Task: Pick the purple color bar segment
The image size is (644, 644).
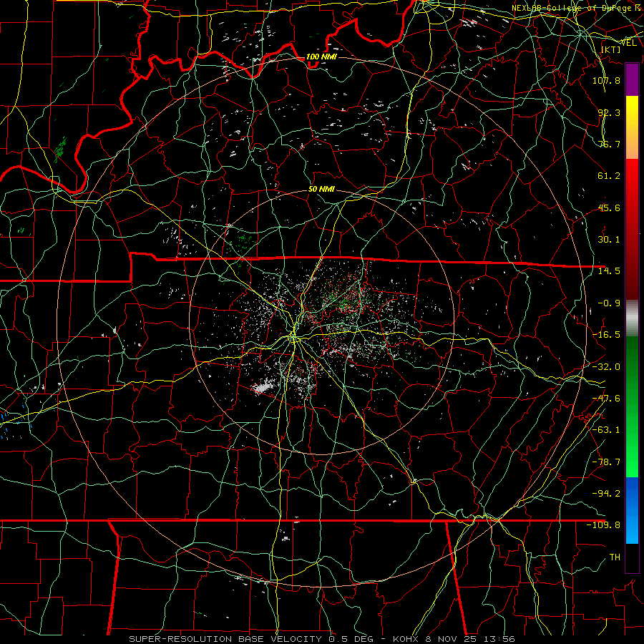Action: pos(632,80)
